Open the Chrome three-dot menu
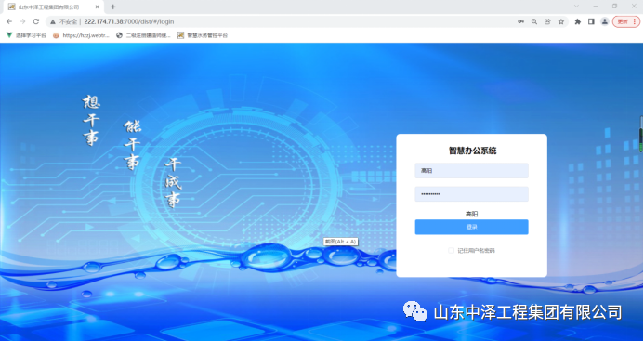Viewport: 644px width, 341px height. 634,21
